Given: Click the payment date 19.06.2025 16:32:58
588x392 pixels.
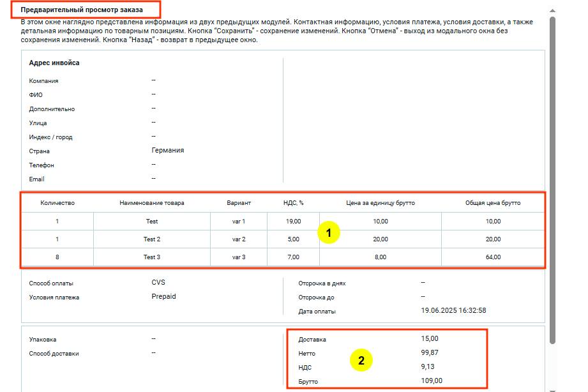Looking at the screenshot, I should click(x=454, y=310).
